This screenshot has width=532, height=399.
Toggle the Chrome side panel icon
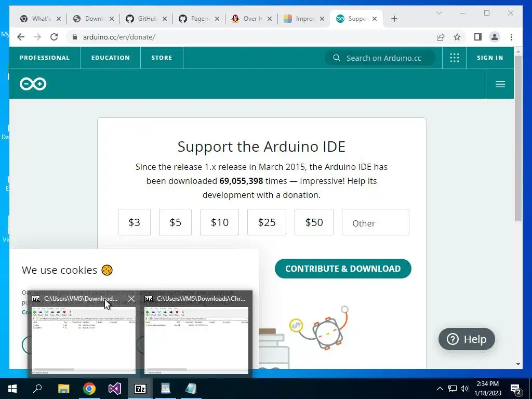[x=478, y=37]
